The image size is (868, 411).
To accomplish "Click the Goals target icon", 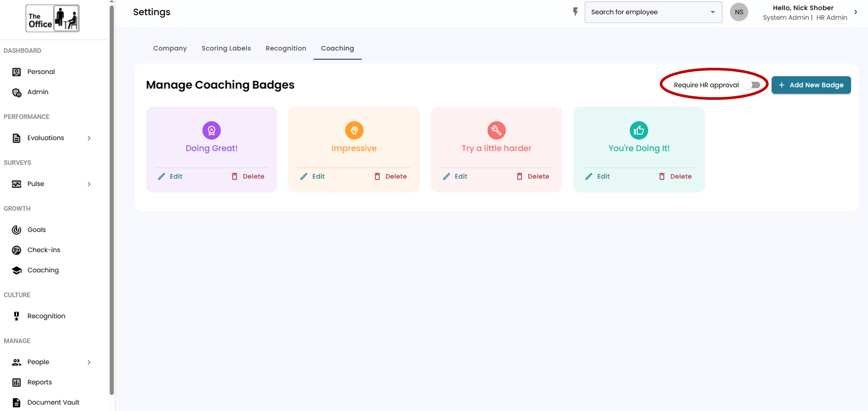I will pyautogui.click(x=16, y=230).
